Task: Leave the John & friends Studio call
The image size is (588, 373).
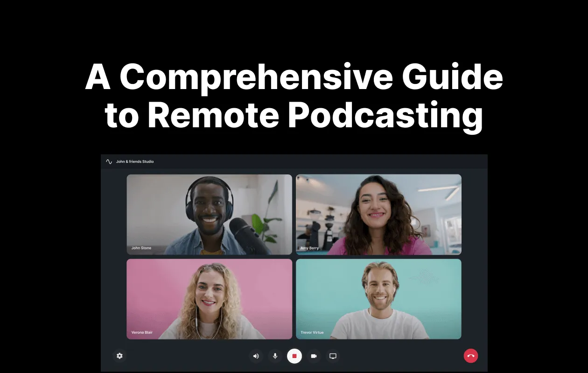Action: point(471,356)
